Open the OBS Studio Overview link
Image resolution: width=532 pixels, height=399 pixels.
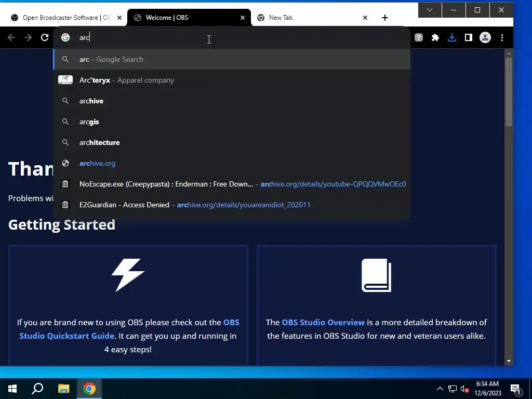[x=323, y=322]
